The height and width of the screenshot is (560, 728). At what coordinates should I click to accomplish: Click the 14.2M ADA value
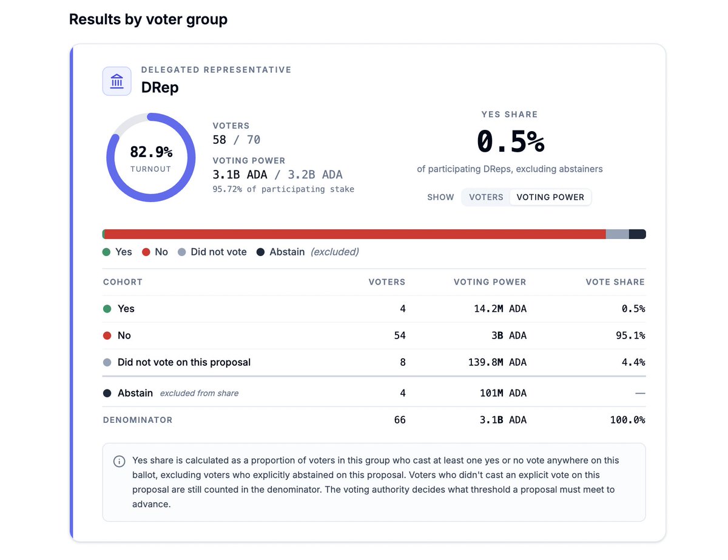click(500, 309)
